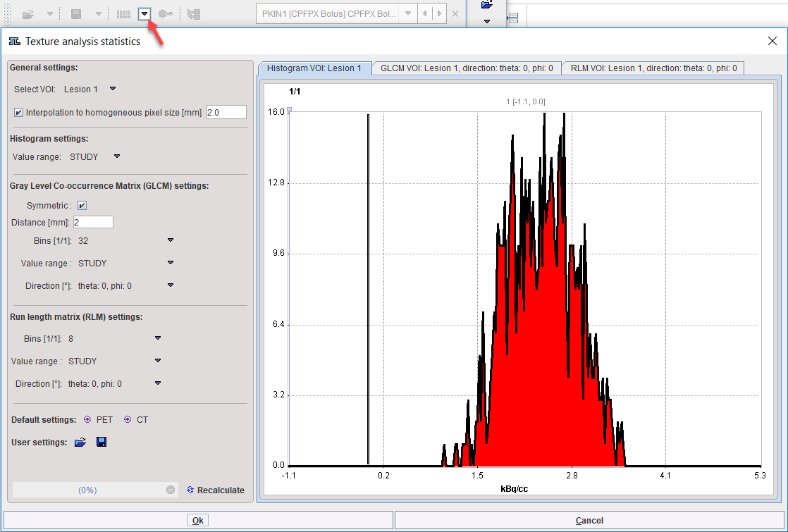Click the data transfer icon in toolbar
This screenshot has height=532, width=788.
coord(194,15)
